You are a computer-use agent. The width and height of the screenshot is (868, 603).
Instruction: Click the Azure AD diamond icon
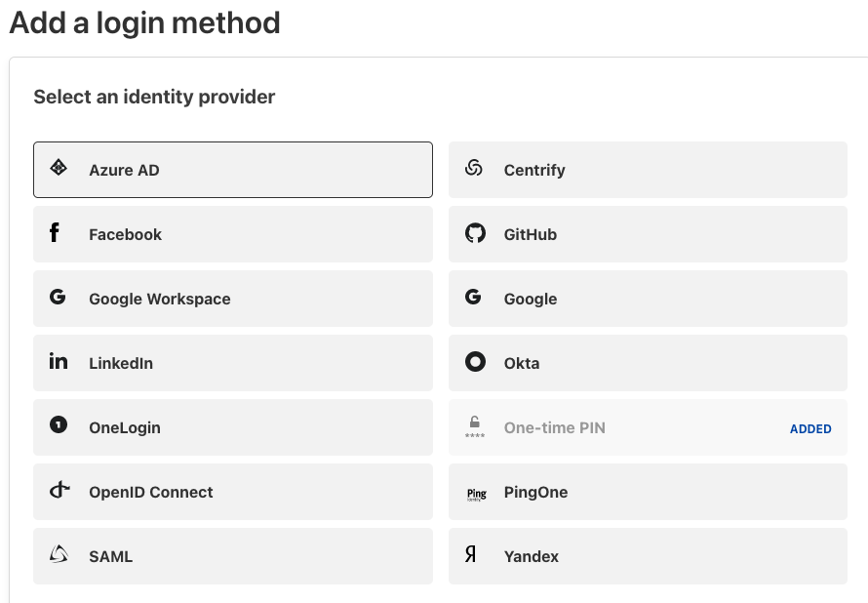coord(59,168)
